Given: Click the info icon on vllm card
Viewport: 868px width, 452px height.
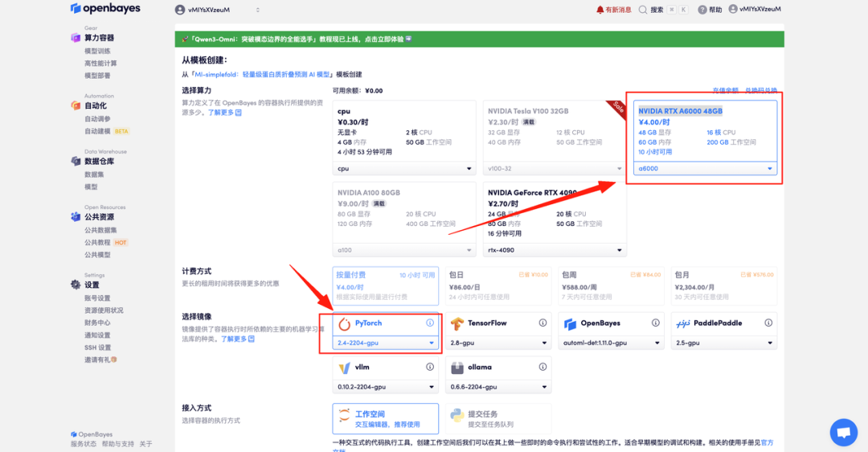Looking at the screenshot, I should [430, 368].
